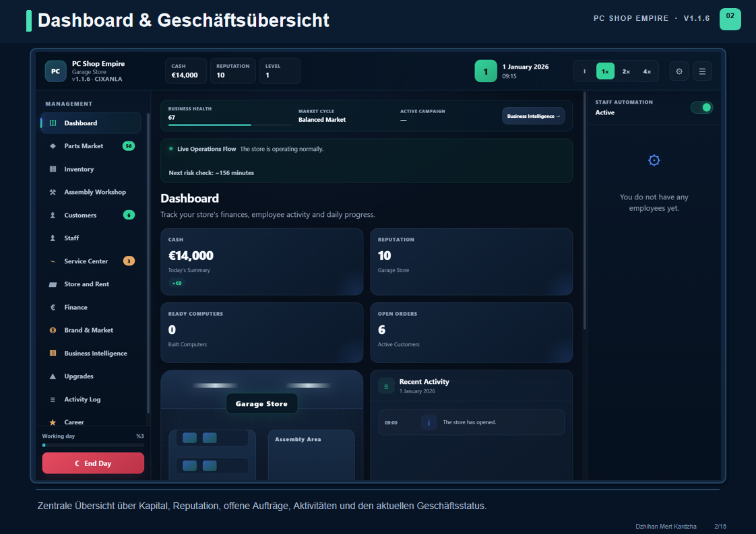Click the PC logo icon in header
This screenshot has width=756, height=534.
point(55,71)
